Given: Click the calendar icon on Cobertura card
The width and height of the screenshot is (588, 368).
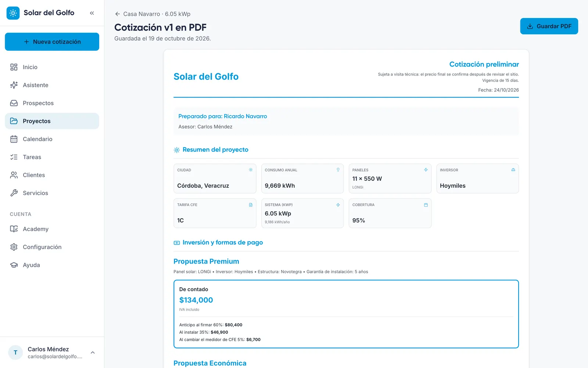Looking at the screenshot, I should coord(426,205).
